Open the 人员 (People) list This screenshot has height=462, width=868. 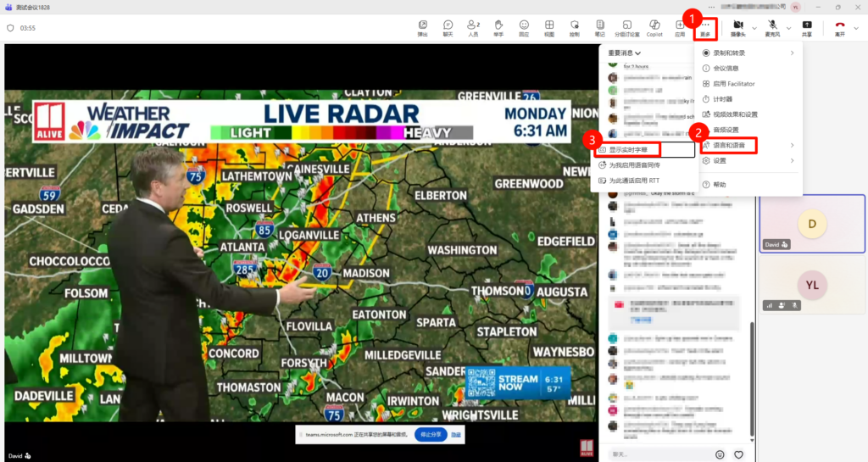point(473,28)
